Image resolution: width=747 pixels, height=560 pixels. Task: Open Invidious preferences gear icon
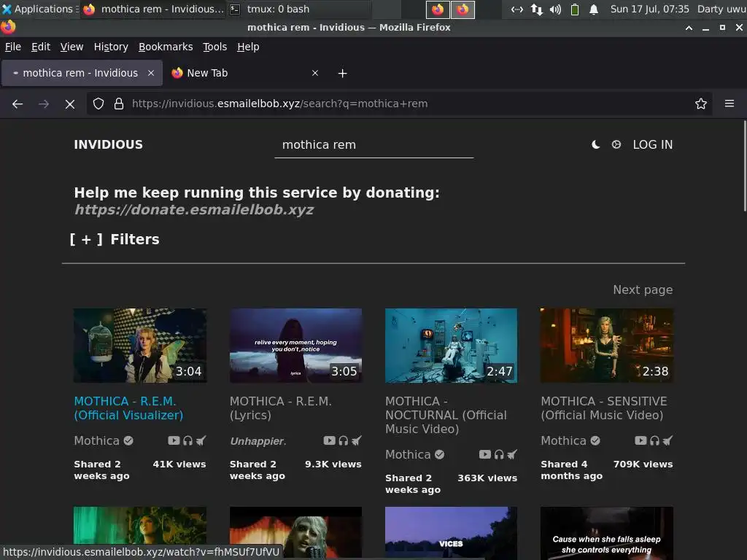click(x=616, y=145)
